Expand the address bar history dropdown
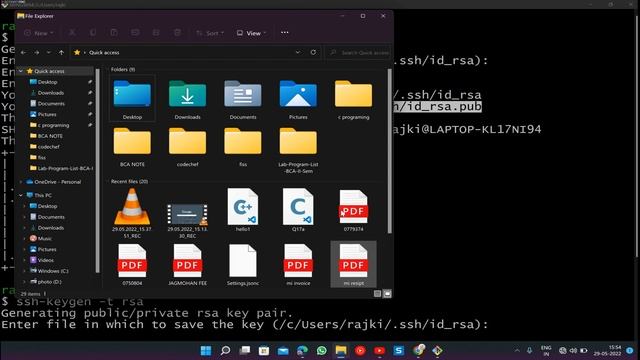Screen dimensions: 640x360 click(x=298, y=52)
